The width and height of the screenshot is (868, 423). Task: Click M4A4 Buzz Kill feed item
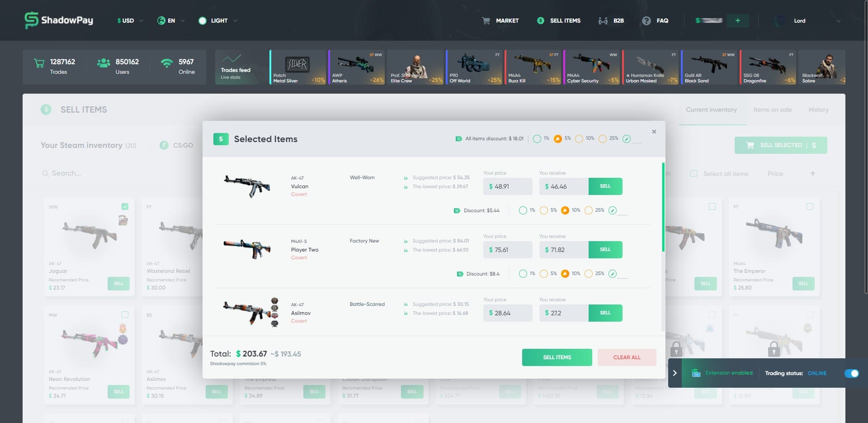pyautogui.click(x=533, y=67)
